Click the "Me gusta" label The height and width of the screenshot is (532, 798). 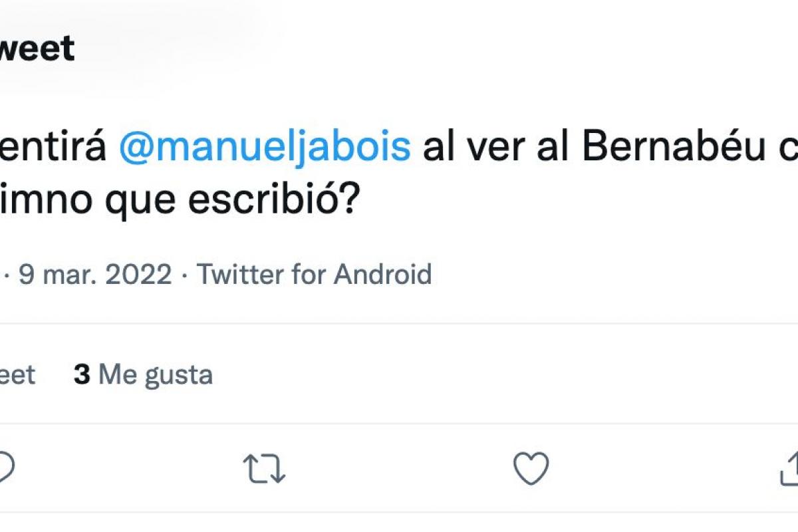pos(156,375)
